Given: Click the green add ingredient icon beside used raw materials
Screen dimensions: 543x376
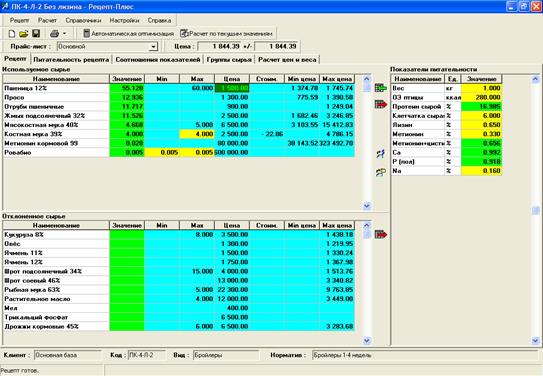Looking at the screenshot, I should tap(381, 88).
